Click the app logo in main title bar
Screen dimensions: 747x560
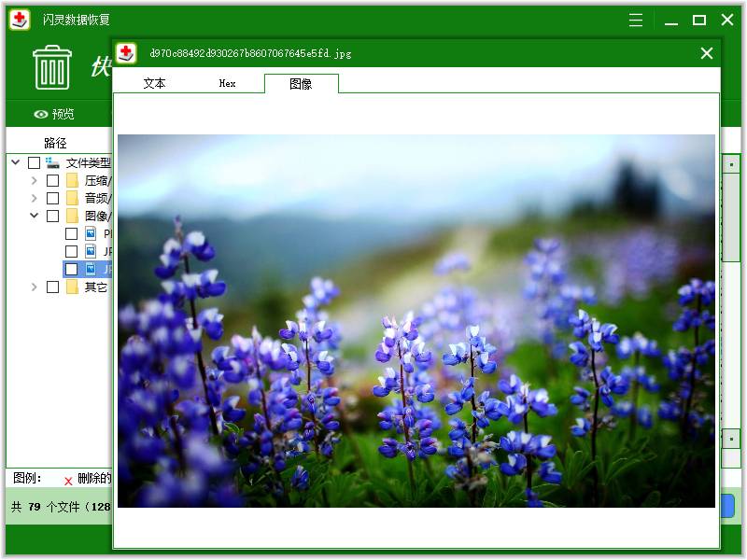(x=20, y=20)
